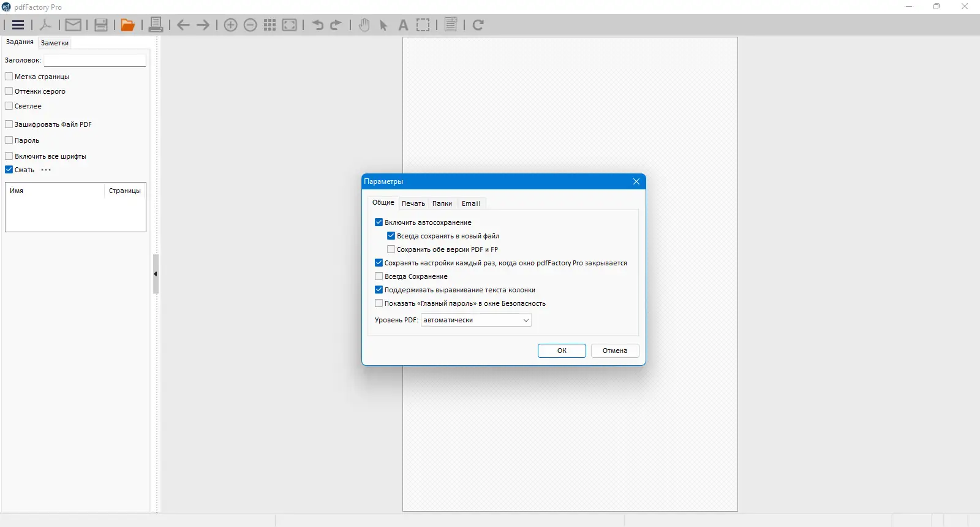Click the pdfFactory Pro title bar icon
Screen dimensions: 980x527
[6, 7]
